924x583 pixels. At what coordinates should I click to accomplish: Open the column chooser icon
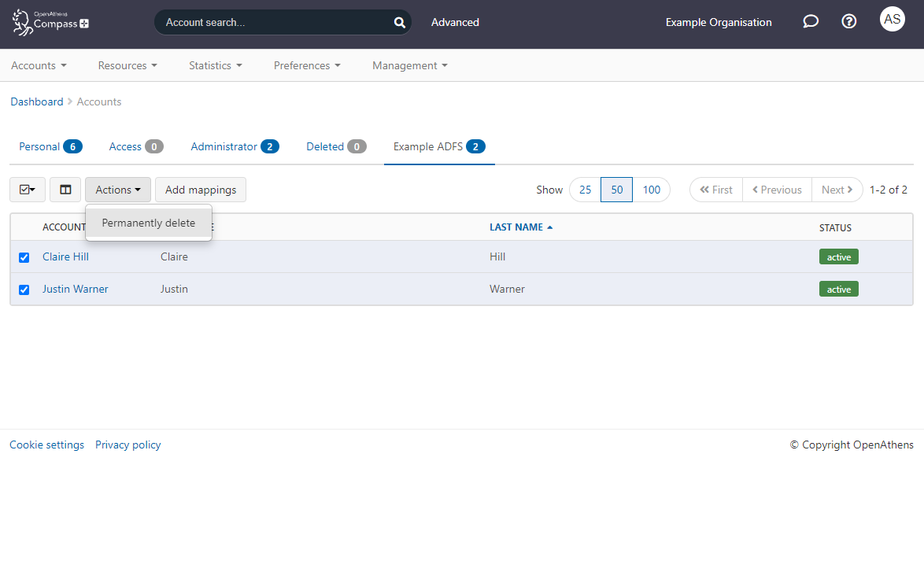tap(65, 190)
